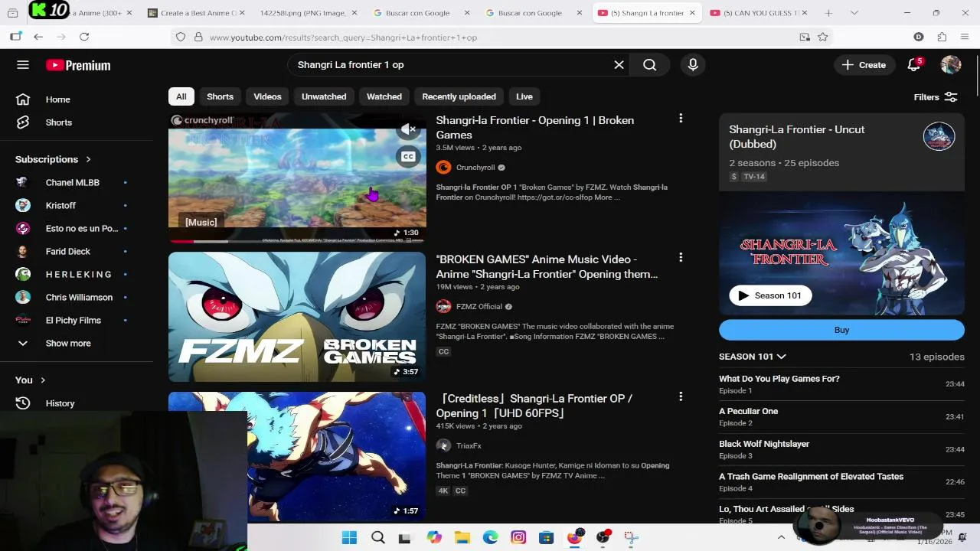The image size is (980, 551).
Task: Open Chanel MLBB subscription
Action: [x=73, y=183]
